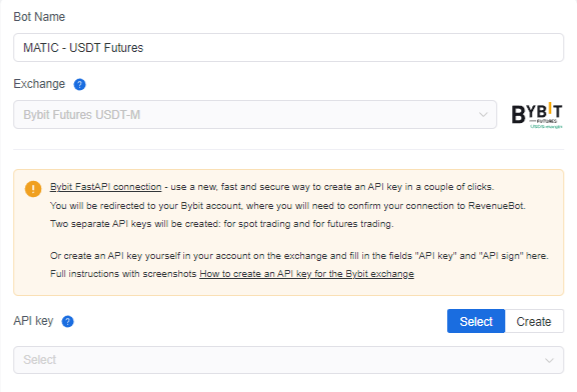Click the 'Two separate API keys' notice line
This screenshot has height=392, width=577.
point(222,224)
